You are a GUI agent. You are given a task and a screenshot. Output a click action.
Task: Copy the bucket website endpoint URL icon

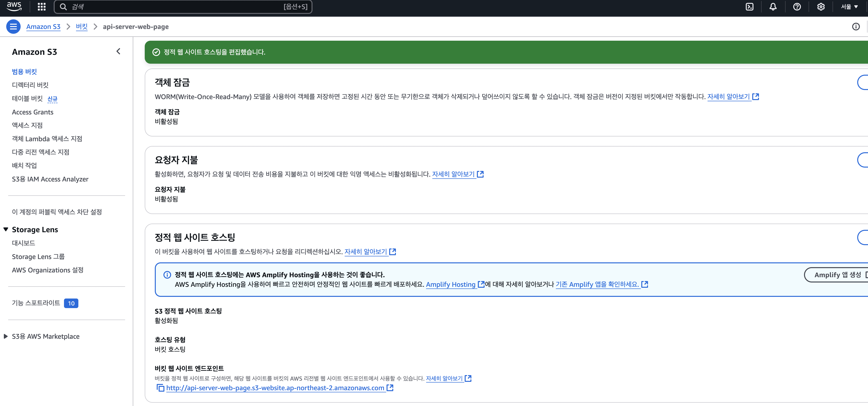[160, 388]
